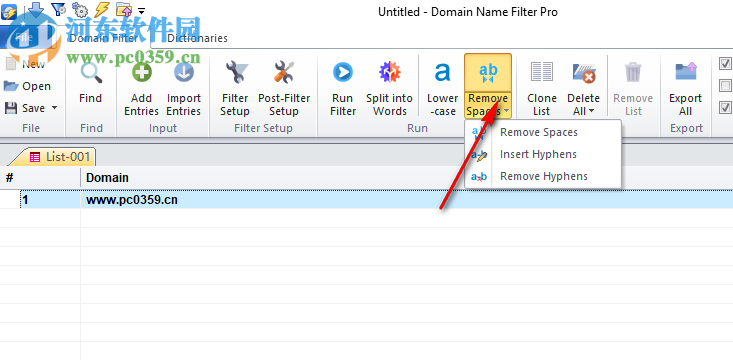The height and width of the screenshot is (360, 733).
Task: Toggle the bottommost checked checkbox at ribbon's right edge
Action: tap(726, 108)
